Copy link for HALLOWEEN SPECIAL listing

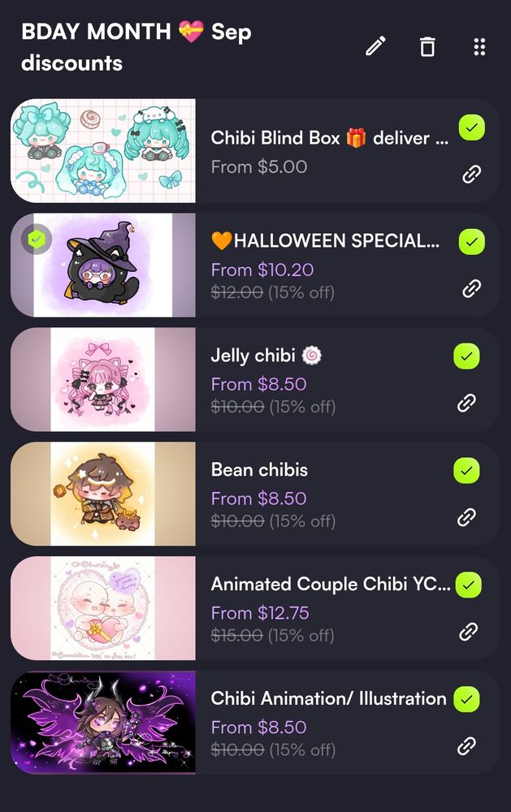471,288
